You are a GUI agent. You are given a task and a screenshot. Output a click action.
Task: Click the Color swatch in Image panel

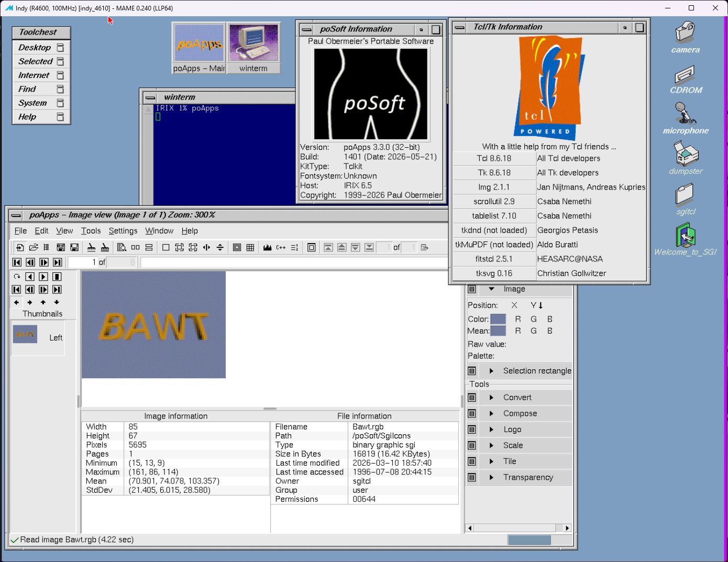498,319
